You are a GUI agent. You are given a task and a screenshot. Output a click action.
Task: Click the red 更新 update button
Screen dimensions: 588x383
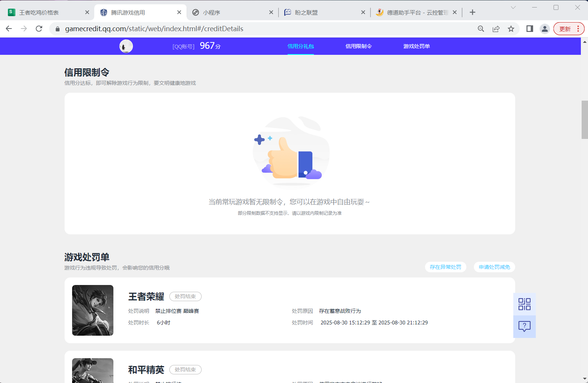pyautogui.click(x=569, y=29)
